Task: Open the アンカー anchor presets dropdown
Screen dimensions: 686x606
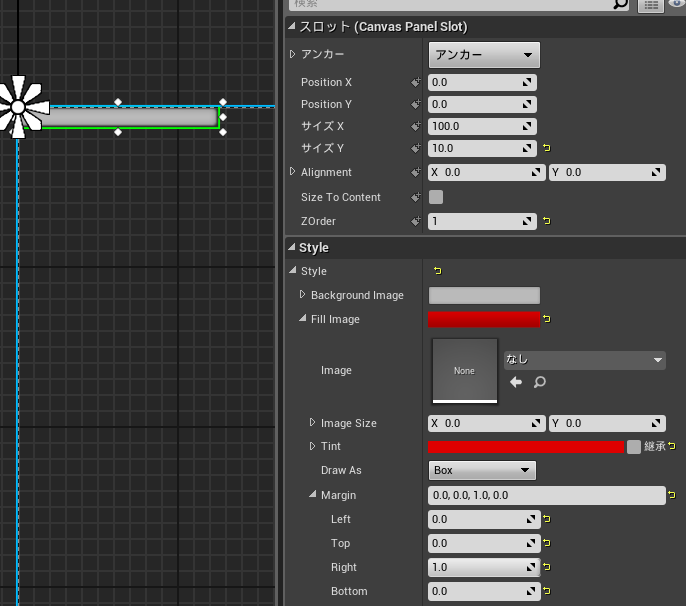Action: 484,55
